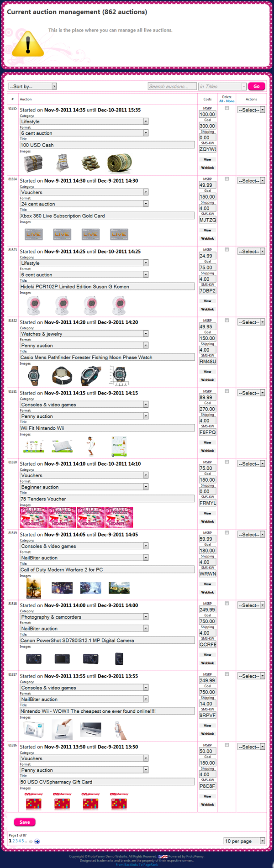Open Actions select for auction 81821
This screenshot has width=274, height=868.
click(251, 393)
